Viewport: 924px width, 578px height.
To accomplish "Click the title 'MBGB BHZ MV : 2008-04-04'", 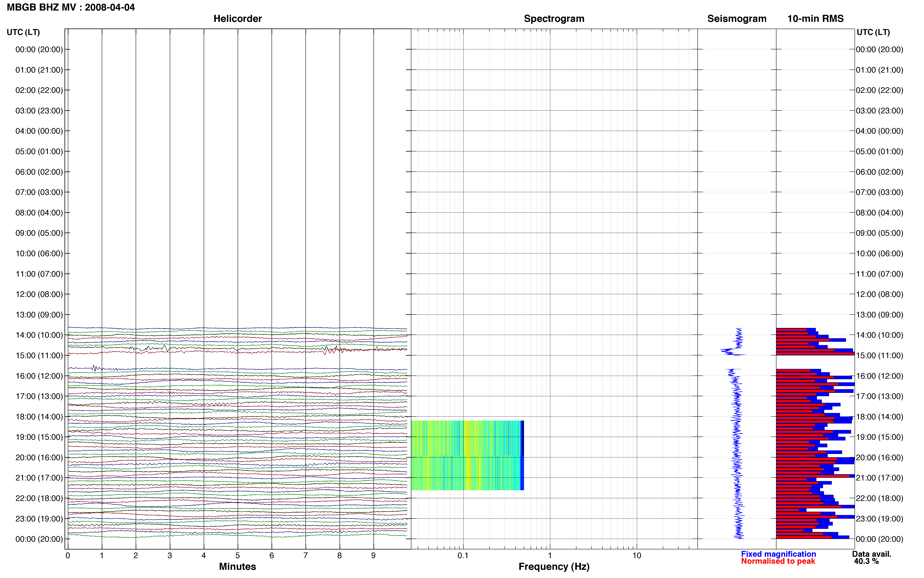I will [x=71, y=7].
